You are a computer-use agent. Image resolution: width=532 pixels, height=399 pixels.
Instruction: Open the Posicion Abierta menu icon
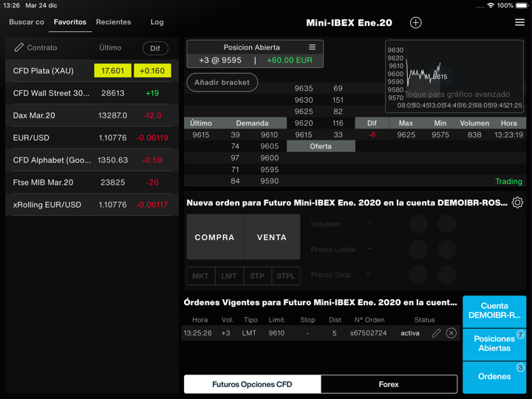point(312,47)
